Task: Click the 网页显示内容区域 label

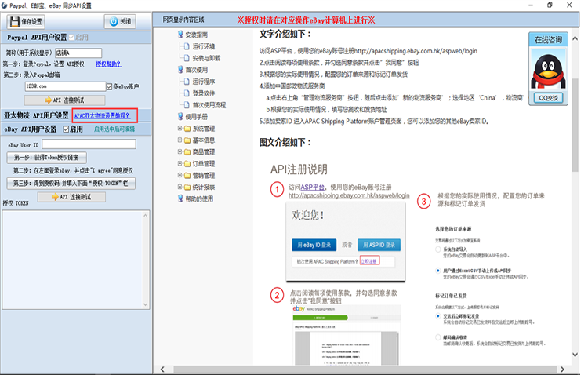Action: [x=183, y=20]
